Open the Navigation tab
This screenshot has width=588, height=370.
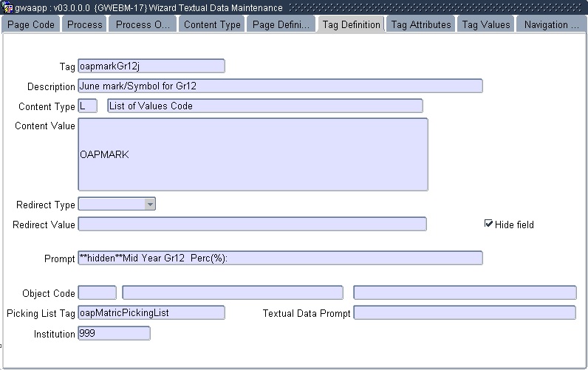(551, 25)
